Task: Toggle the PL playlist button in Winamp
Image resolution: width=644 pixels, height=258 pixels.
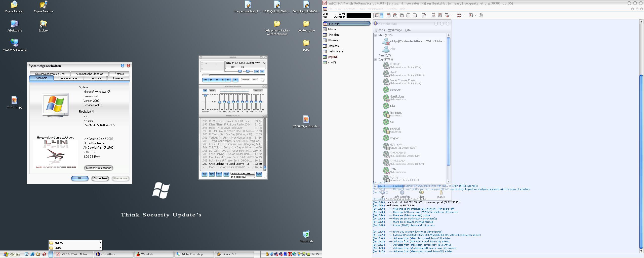Action: click(x=262, y=71)
